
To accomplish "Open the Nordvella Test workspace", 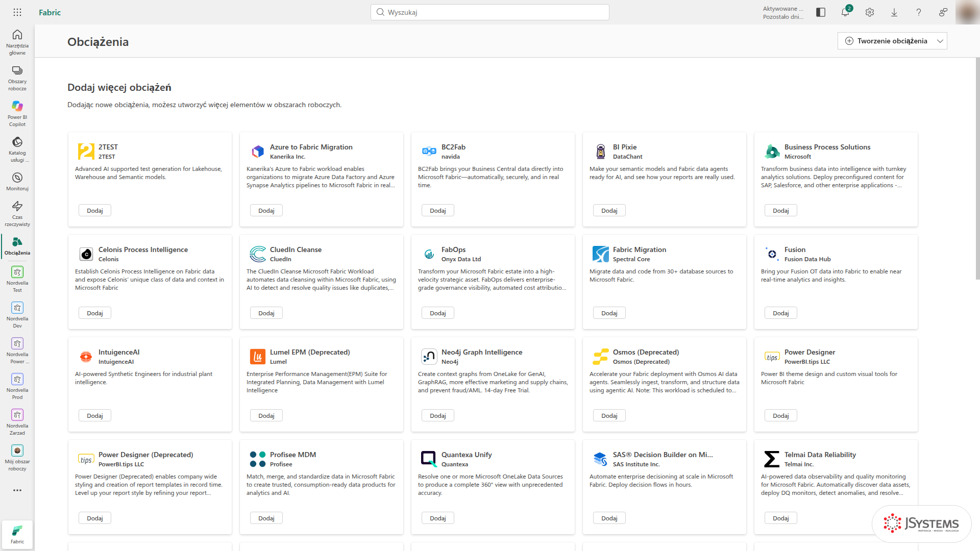I will point(17,279).
